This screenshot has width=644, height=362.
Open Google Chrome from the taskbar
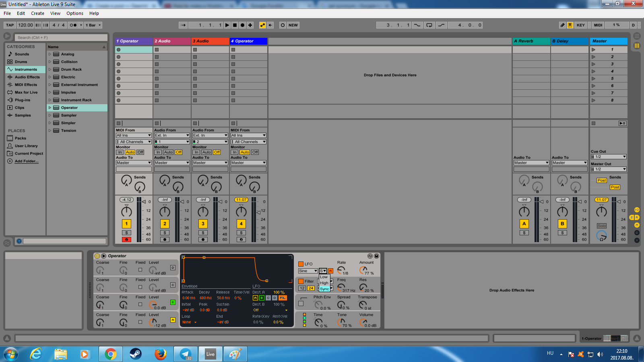[110, 354]
